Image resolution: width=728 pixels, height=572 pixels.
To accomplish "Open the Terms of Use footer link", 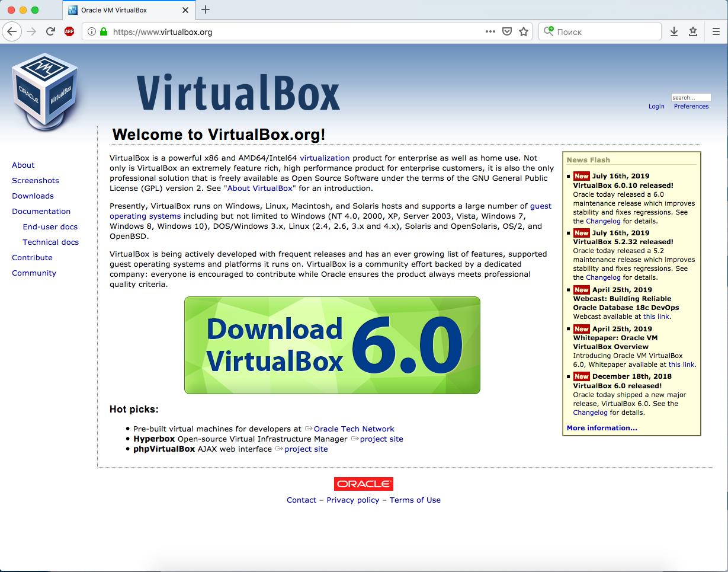I will pyautogui.click(x=415, y=500).
